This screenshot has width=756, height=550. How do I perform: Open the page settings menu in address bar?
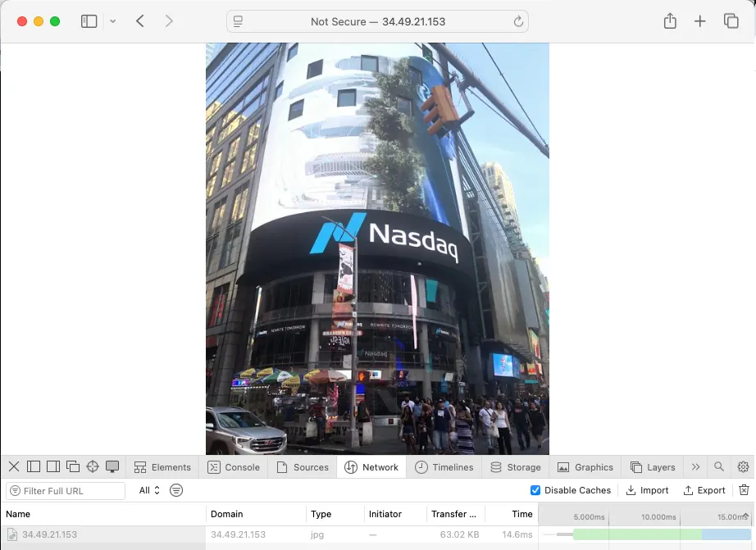click(x=238, y=21)
